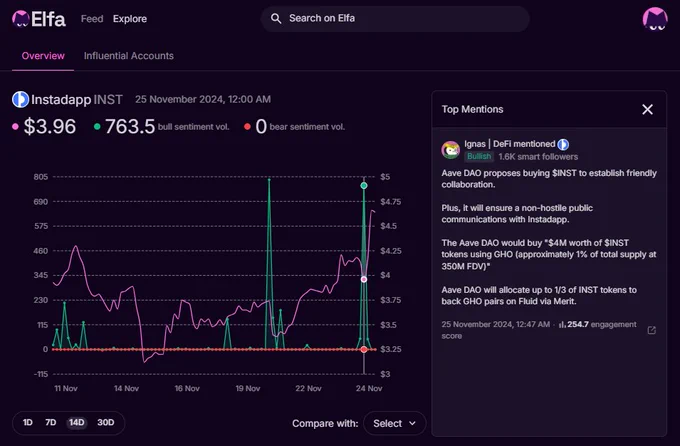The width and height of the screenshot is (680, 446).
Task: Open the Compare with Select dropdown
Action: (394, 423)
